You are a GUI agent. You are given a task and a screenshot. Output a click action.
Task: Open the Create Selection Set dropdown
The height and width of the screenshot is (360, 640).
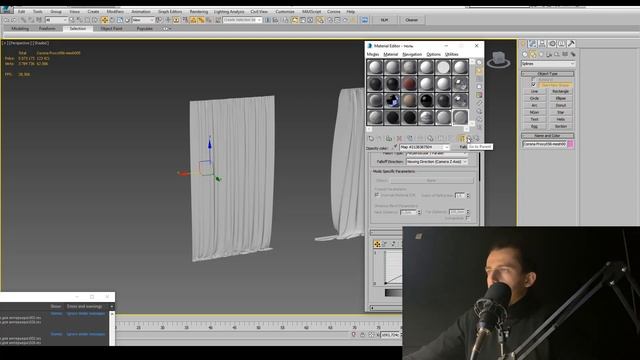pos(242,20)
